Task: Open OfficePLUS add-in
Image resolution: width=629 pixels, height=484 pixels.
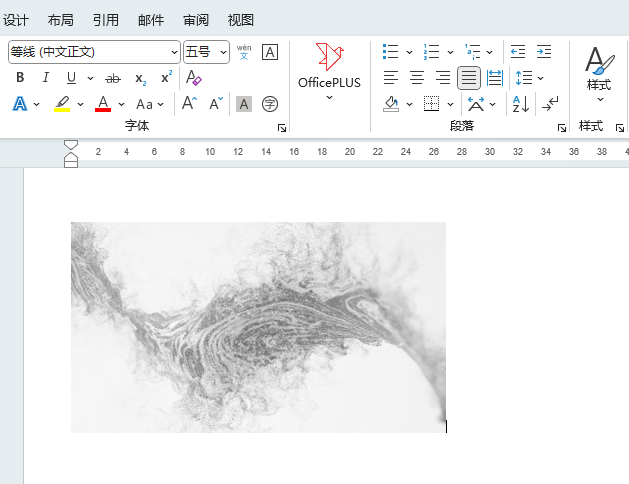Action: coord(329,71)
